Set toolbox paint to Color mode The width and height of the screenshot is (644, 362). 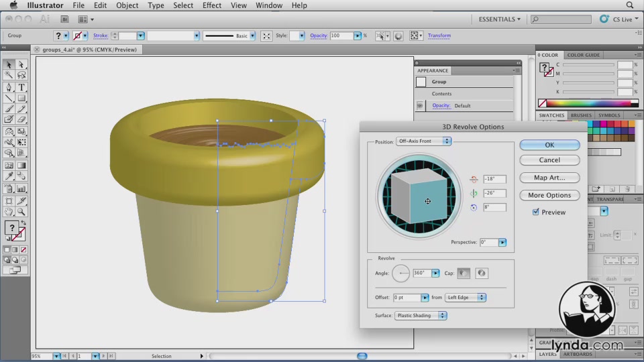[x=7, y=249]
